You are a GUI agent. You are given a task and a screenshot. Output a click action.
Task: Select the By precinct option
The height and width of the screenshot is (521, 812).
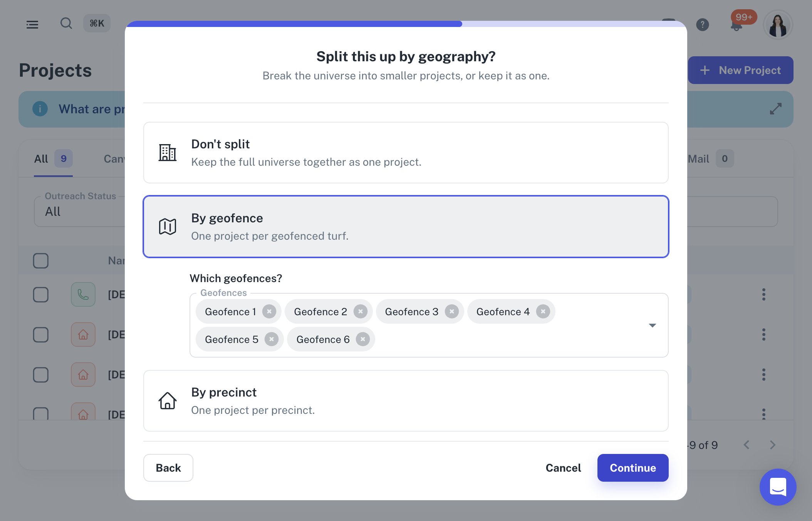point(406,401)
